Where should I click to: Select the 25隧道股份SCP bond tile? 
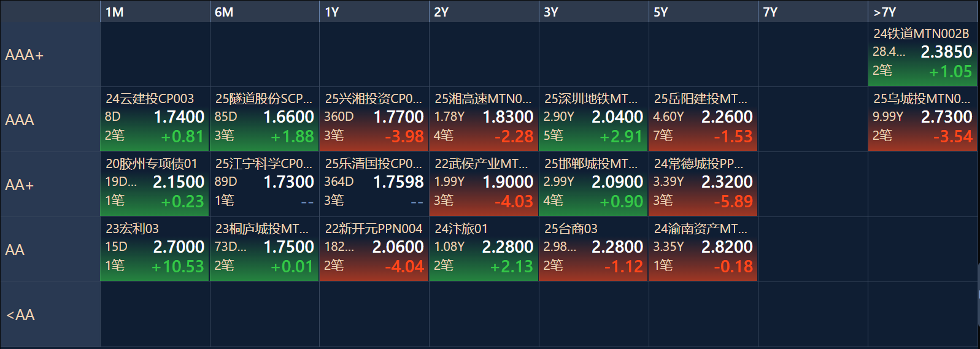click(x=264, y=119)
